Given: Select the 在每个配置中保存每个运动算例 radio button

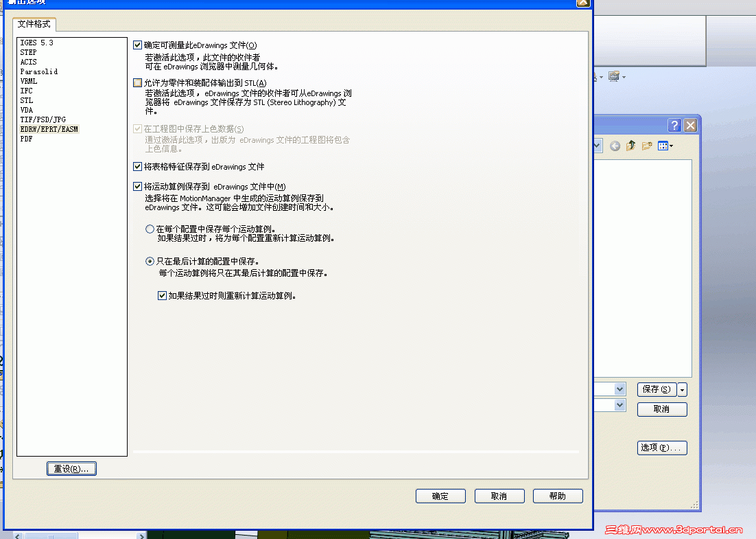Looking at the screenshot, I should pyautogui.click(x=150, y=229).
